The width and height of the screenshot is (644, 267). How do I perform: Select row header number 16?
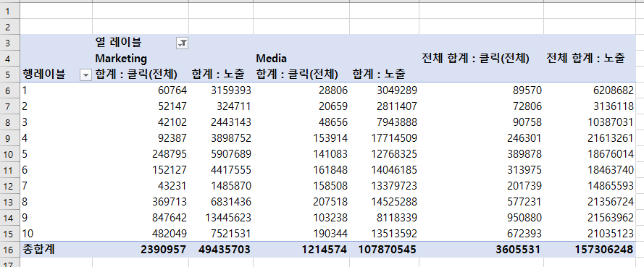tap(9, 250)
